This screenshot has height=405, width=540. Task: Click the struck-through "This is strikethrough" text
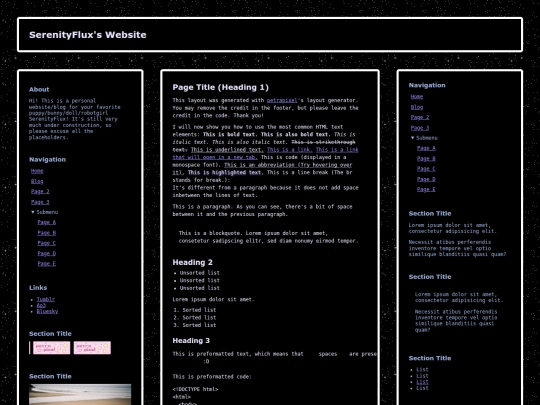point(323,142)
